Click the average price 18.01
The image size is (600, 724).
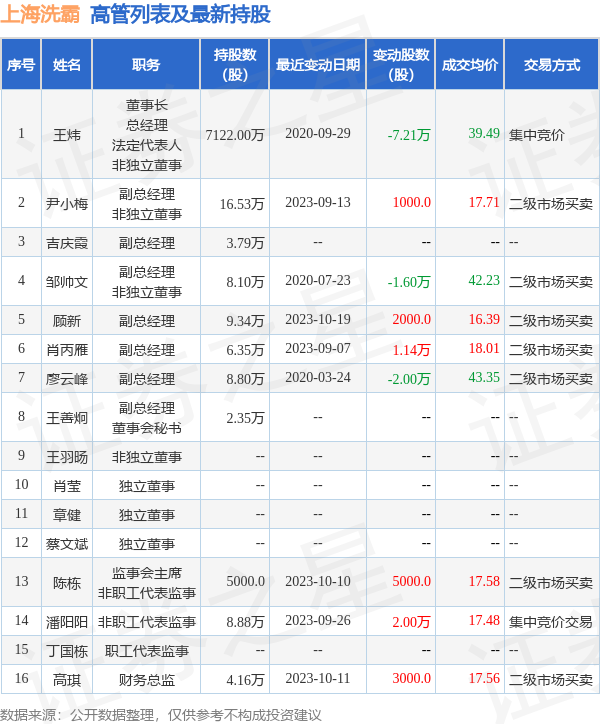pos(484,348)
